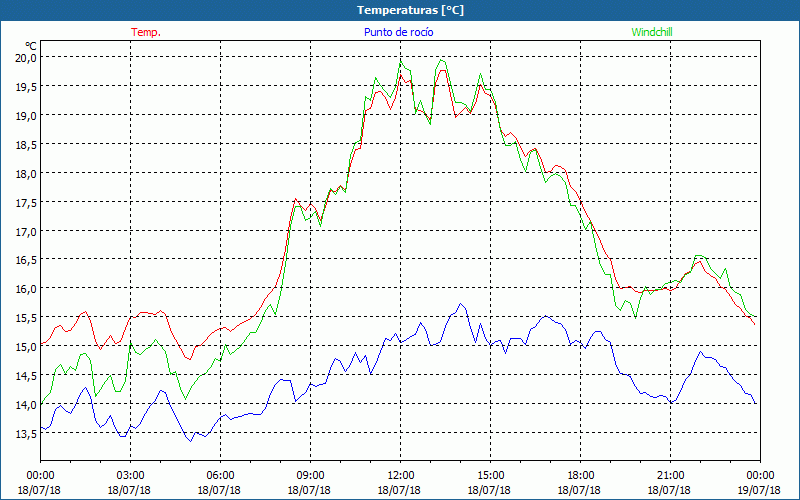Click the 14,5 y-axis value
The height and width of the screenshot is (500, 800).
coord(26,376)
